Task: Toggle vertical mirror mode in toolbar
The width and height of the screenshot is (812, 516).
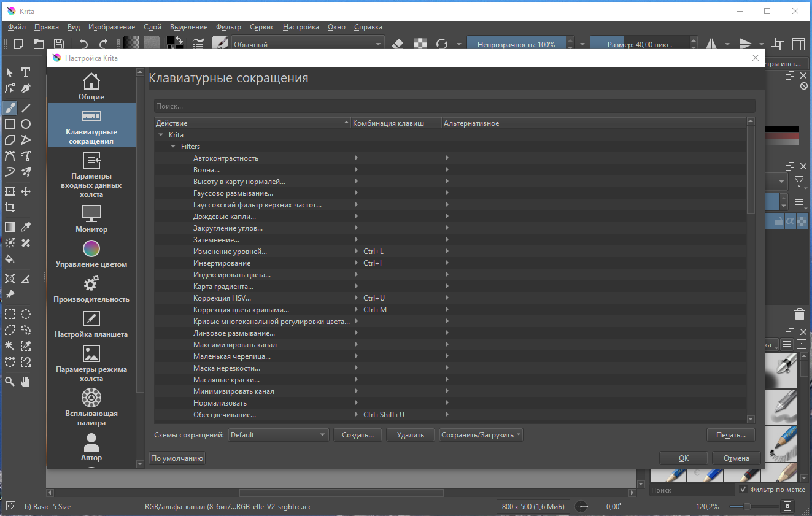Action: [x=745, y=44]
